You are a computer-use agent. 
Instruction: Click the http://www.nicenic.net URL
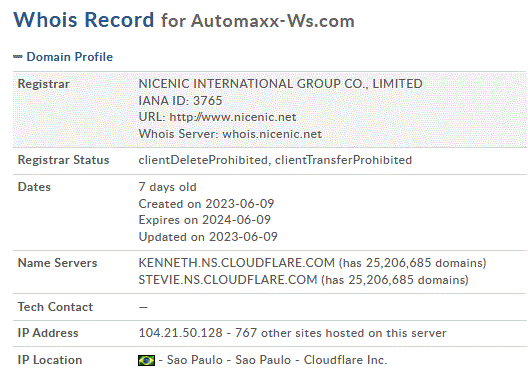233,117
